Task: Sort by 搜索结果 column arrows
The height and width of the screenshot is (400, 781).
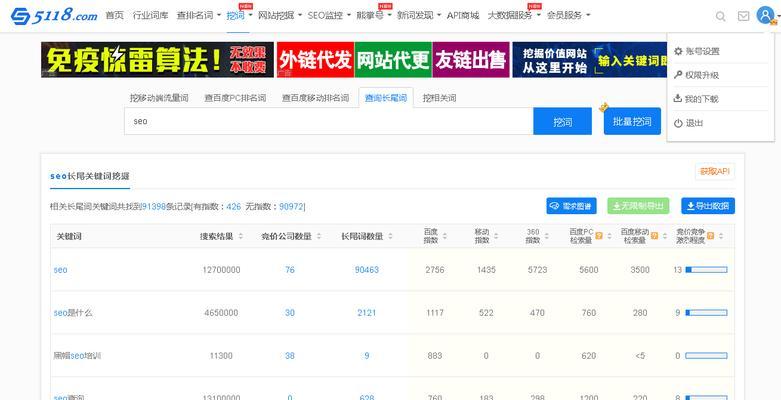Action: (241, 236)
